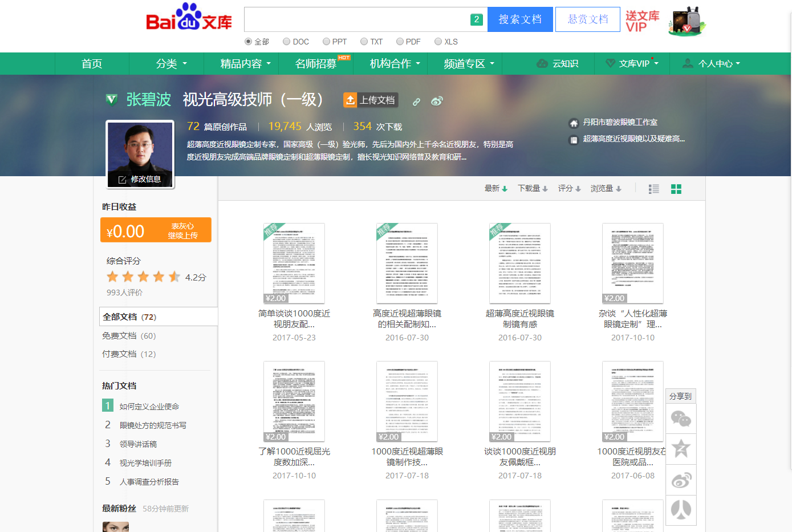
Task: Click the green V verified badge
Action: 112,100
